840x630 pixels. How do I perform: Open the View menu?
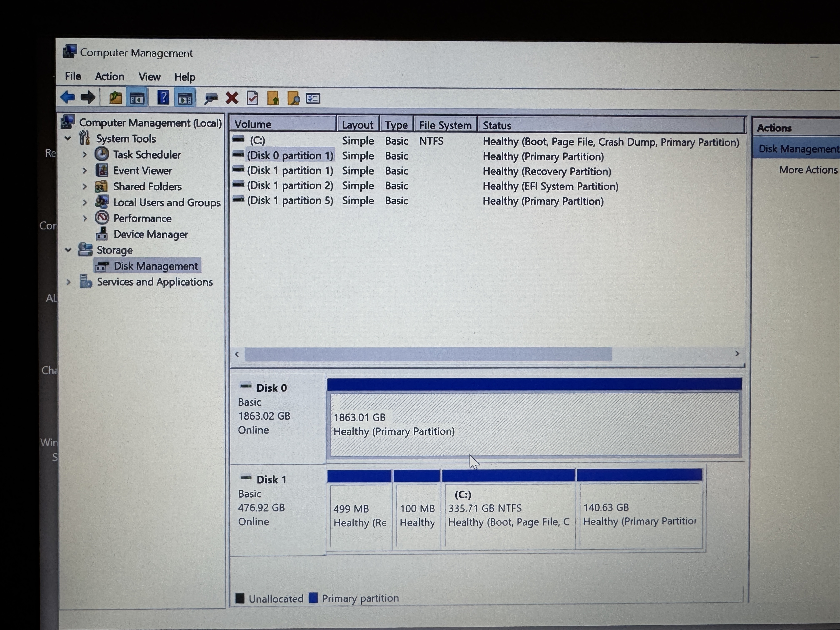click(x=149, y=77)
